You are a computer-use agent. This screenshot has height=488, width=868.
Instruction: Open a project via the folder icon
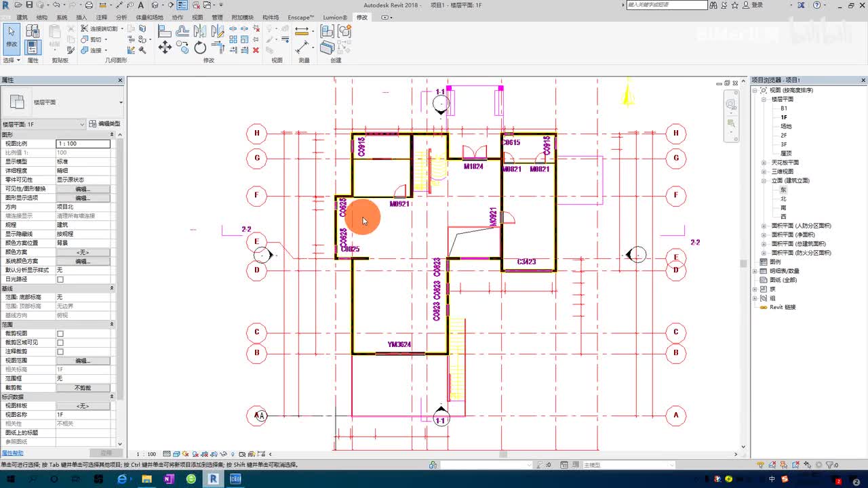(18, 5)
